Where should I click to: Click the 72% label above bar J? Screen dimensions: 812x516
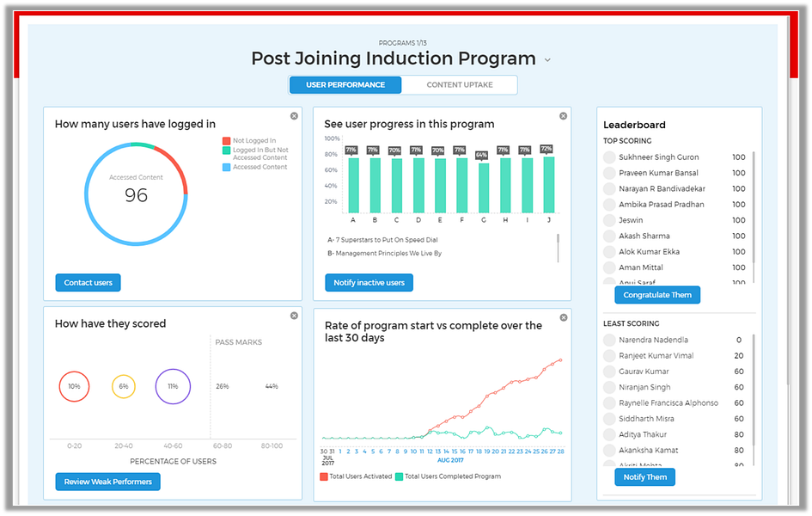[x=546, y=149]
